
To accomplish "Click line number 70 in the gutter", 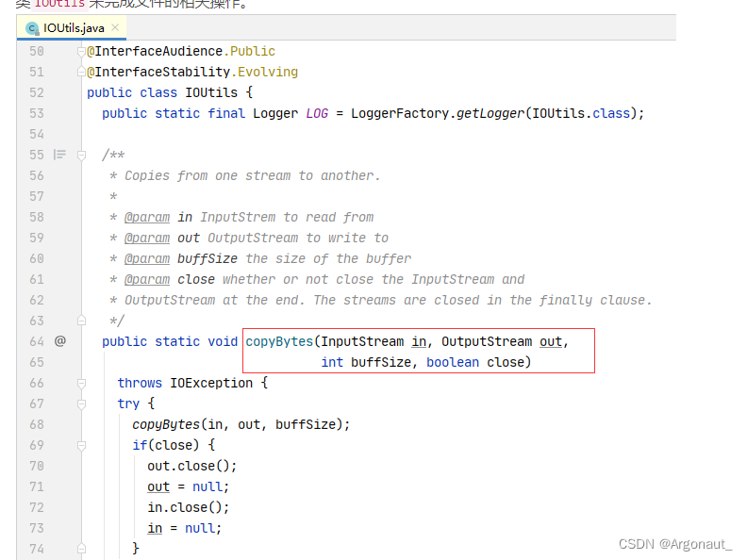I will click(36, 466).
